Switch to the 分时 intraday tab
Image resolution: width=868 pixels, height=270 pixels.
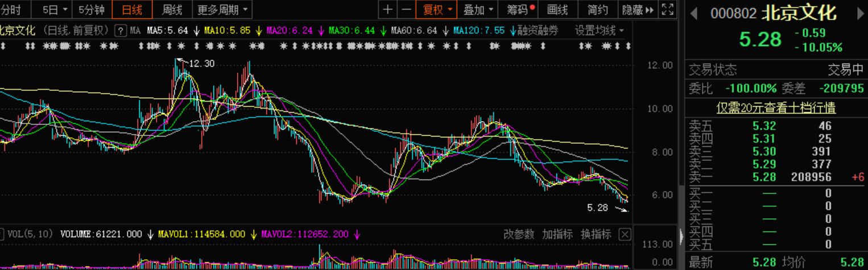point(11,9)
